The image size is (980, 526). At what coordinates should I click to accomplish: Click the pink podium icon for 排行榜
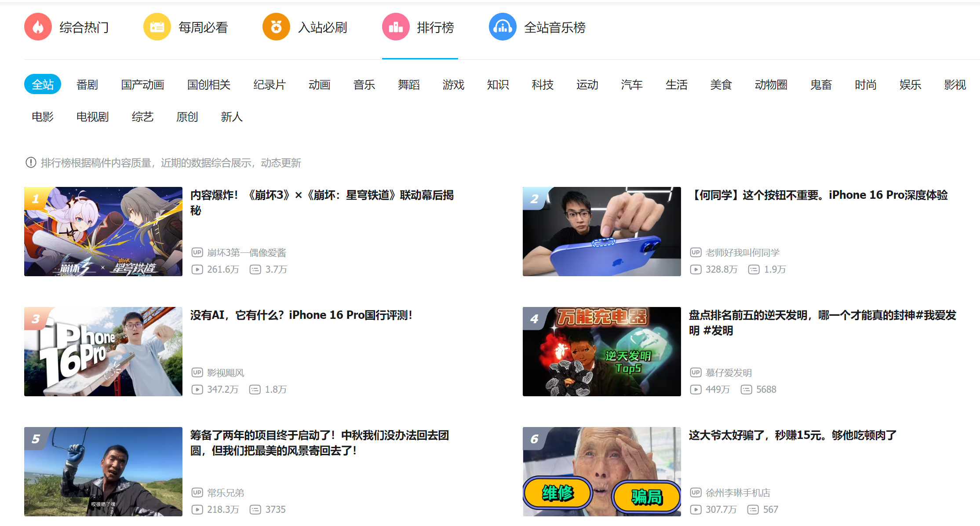[x=396, y=27]
